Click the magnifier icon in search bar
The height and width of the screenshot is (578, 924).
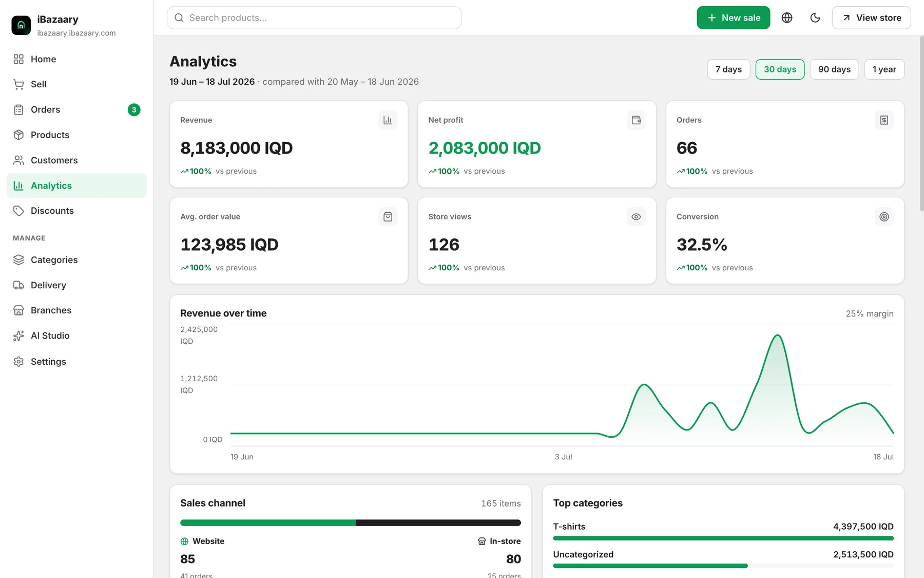tap(179, 18)
